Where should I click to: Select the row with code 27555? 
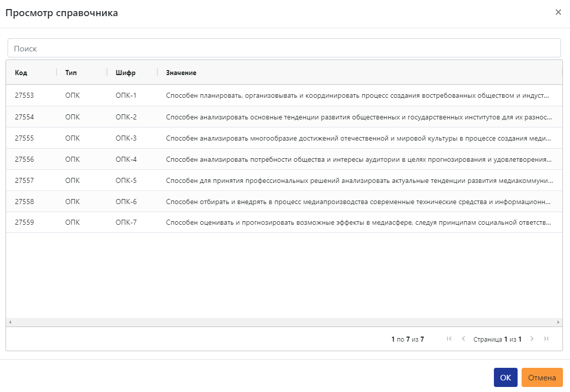click(284, 138)
